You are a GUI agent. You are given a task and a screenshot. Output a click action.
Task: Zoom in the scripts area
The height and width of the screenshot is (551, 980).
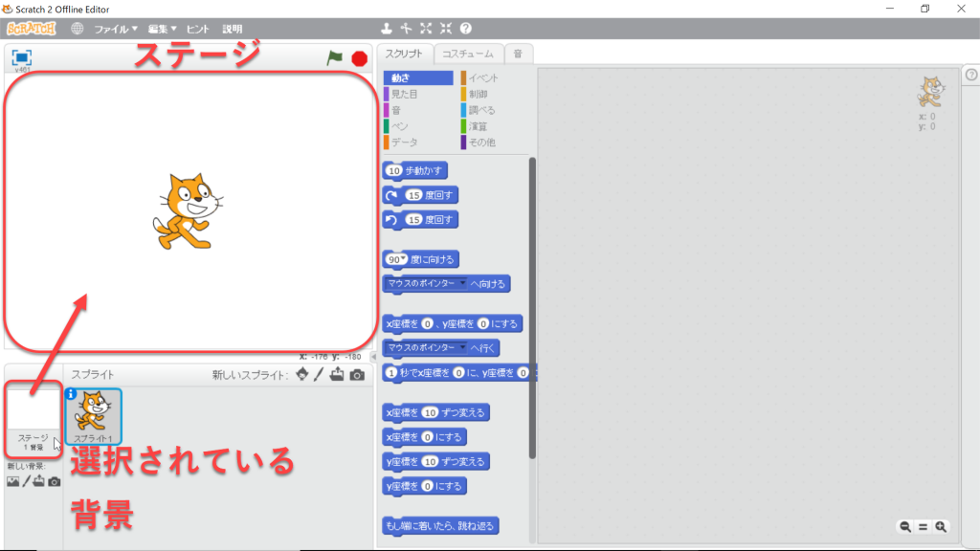pos(941,527)
